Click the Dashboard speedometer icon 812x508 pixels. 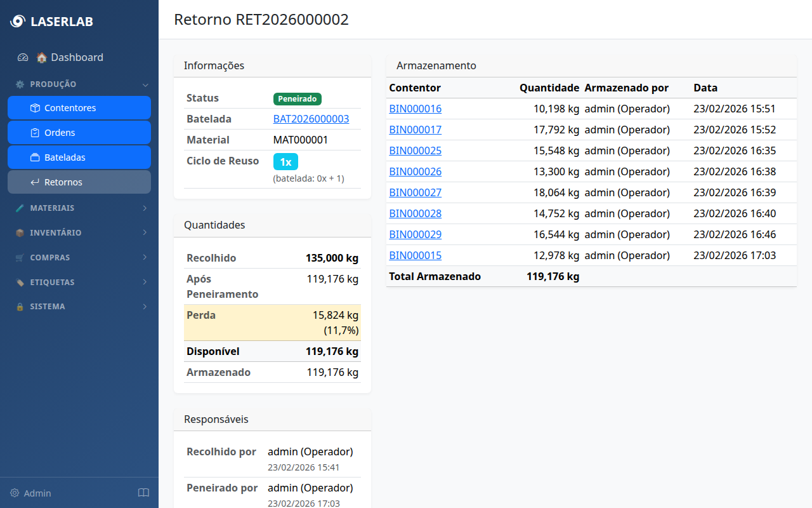pos(23,57)
